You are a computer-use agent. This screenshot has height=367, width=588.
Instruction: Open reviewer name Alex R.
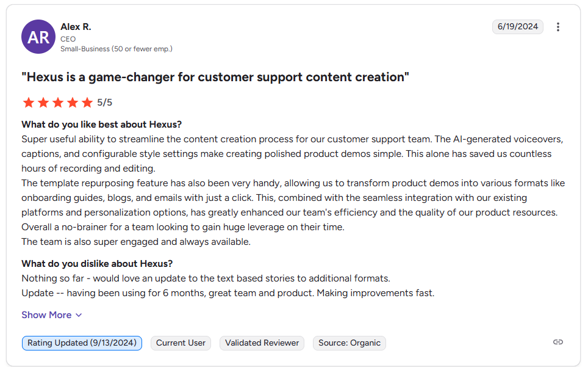tap(76, 27)
